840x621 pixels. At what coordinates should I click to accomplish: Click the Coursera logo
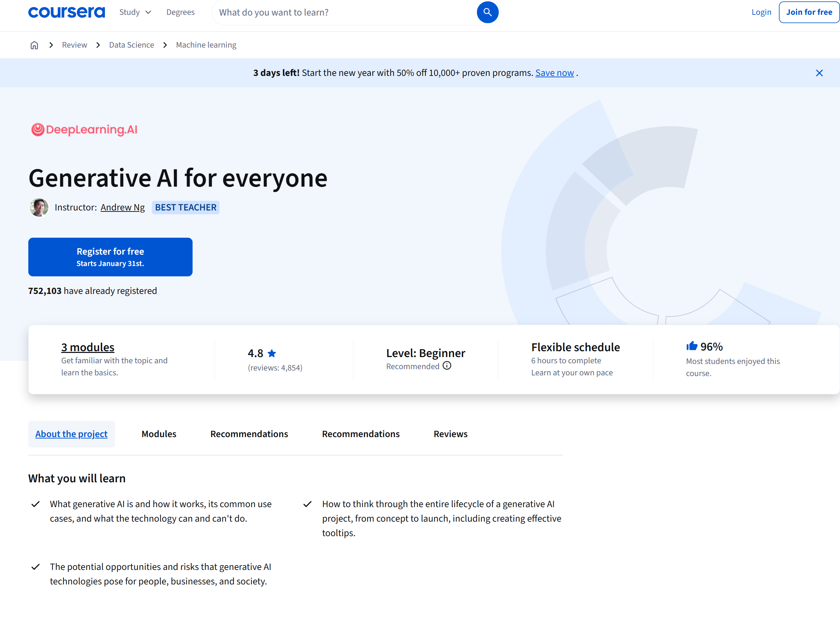[x=67, y=12]
